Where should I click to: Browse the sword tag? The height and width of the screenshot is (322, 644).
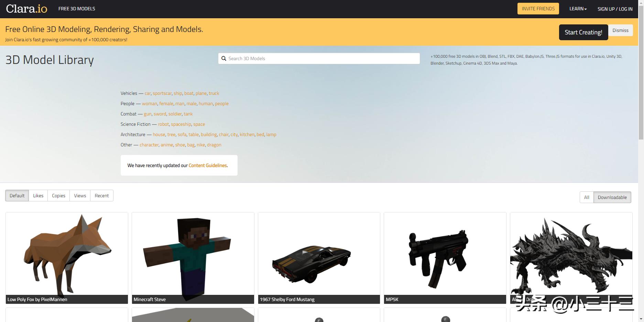(x=160, y=114)
